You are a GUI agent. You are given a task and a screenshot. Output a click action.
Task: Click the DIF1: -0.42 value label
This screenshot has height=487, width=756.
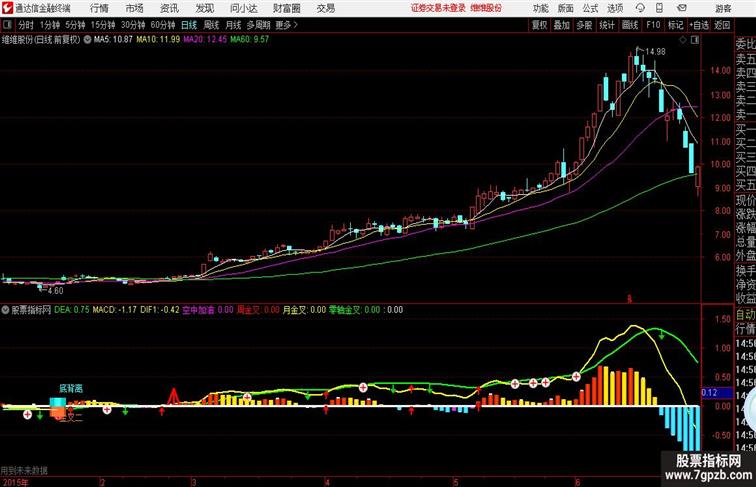tap(160, 310)
